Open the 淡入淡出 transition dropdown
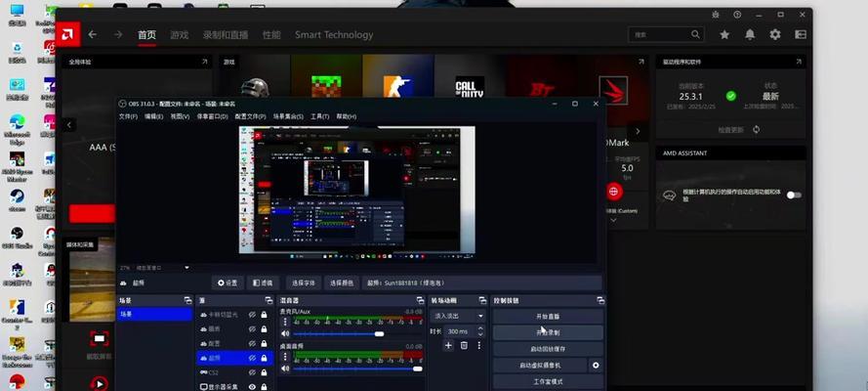 (x=458, y=316)
